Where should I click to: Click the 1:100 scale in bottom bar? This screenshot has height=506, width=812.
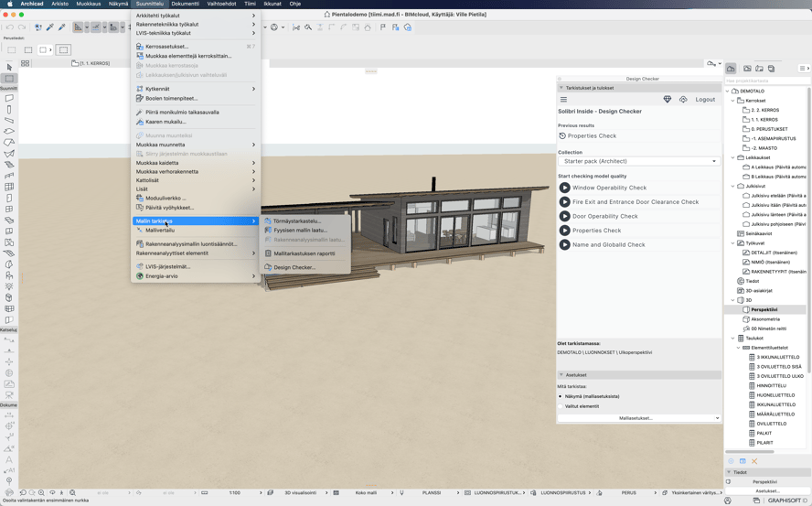coord(235,492)
